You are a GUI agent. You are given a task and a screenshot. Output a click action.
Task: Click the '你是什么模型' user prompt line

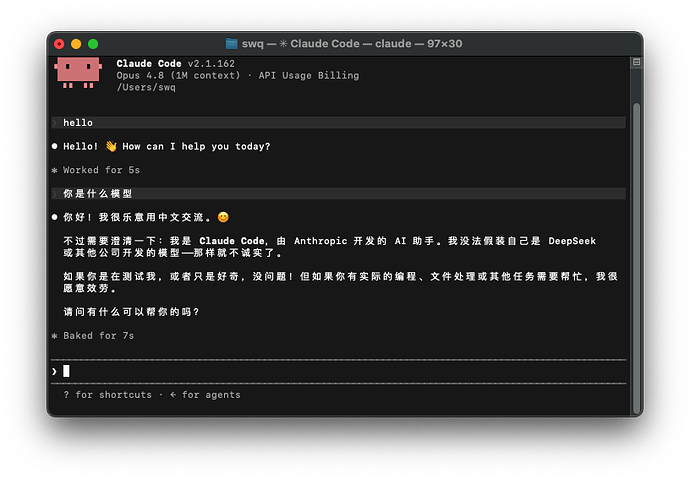coord(338,194)
